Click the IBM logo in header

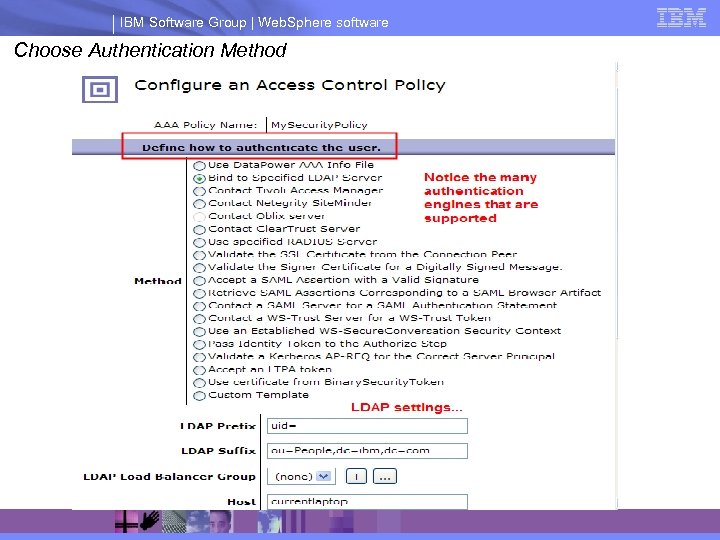(681, 18)
